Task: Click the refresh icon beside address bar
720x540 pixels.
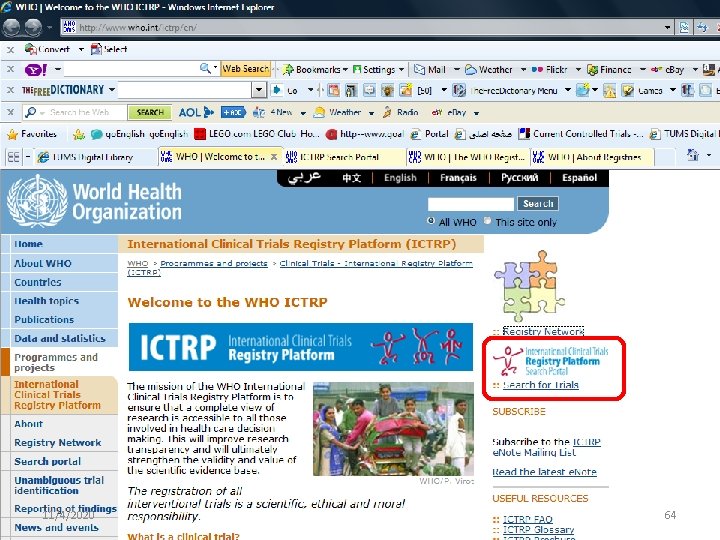Action: point(702,28)
